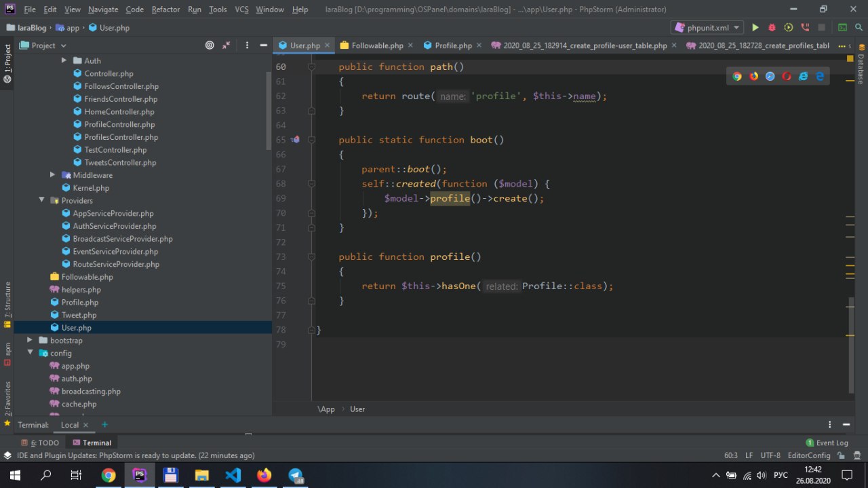The image size is (868, 488).
Task: Collapse all in the Project panel
Action: pyautogui.click(x=226, y=45)
